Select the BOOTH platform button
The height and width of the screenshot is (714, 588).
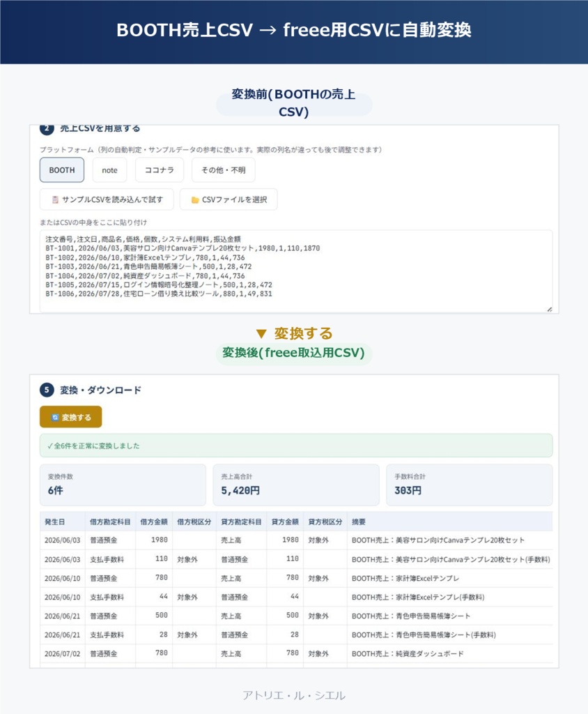point(62,170)
